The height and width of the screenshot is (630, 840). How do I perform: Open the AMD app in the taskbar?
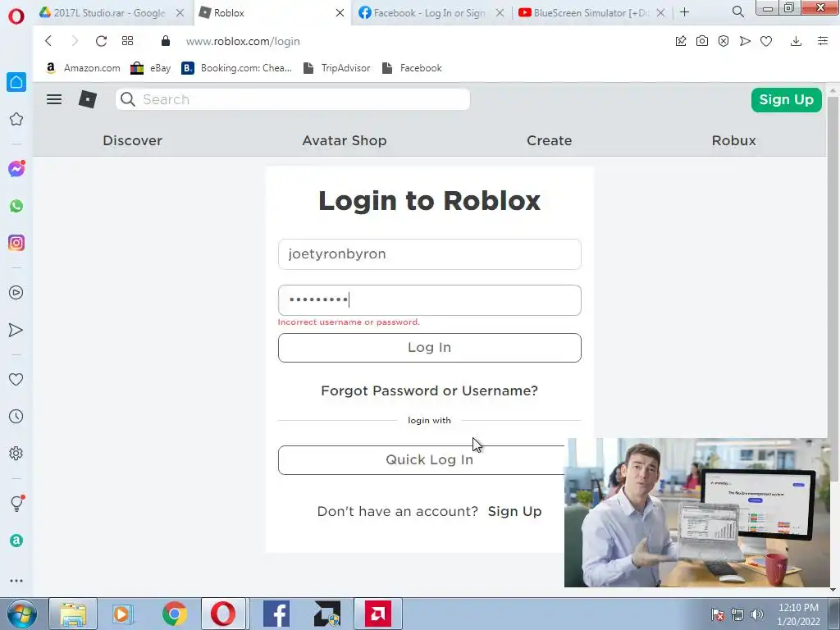point(377,614)
